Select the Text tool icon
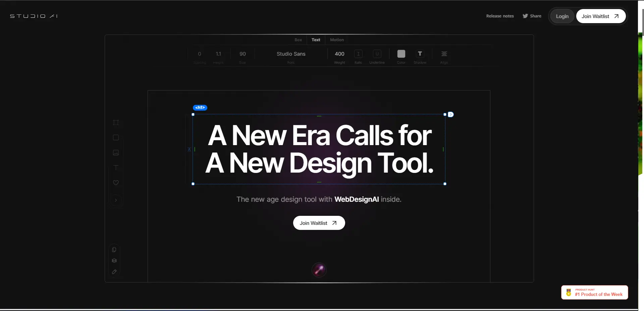The image size is (644, 311). point(116,168)
